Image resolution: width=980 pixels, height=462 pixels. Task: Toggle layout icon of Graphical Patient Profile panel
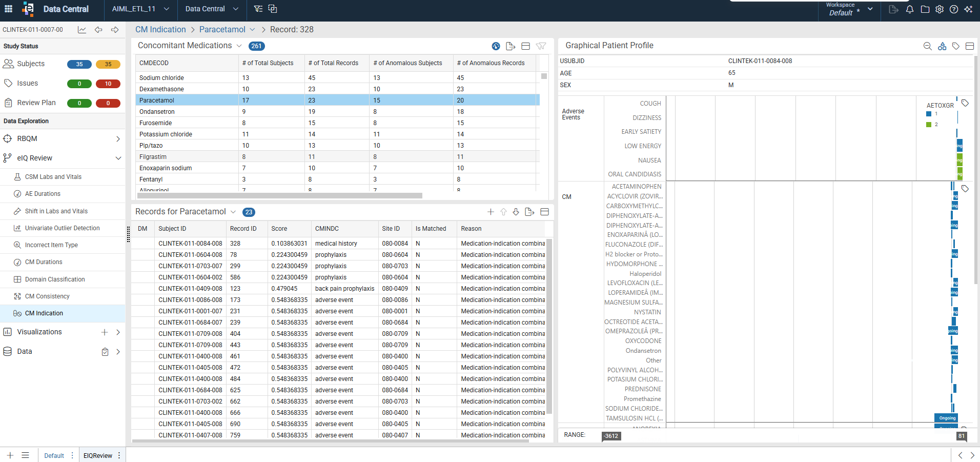pos(970,46)
